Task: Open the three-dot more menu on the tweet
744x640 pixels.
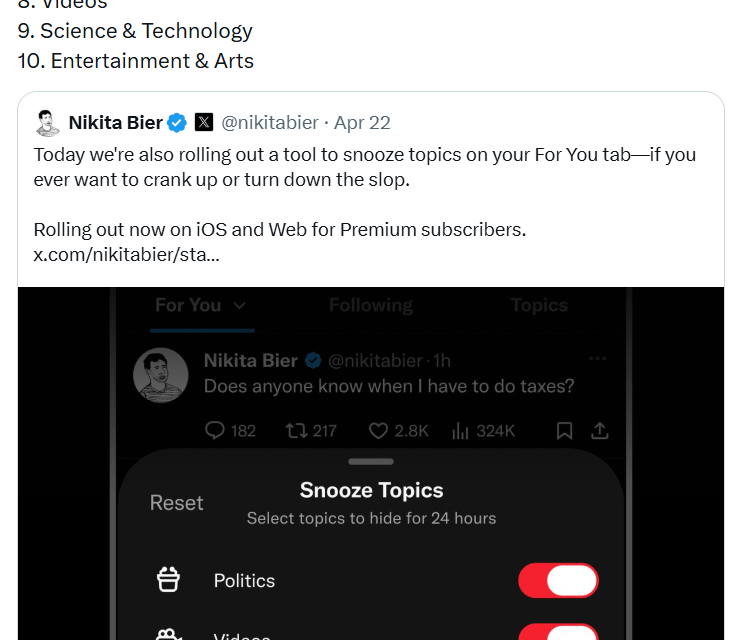Action: pyautogui.click(x=598, y=359)
